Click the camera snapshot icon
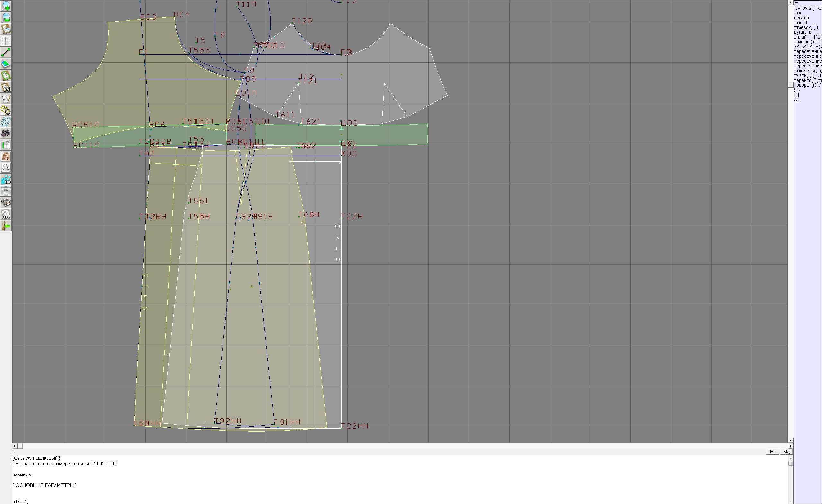This screenshot has width=822, height=504. click(6, 134)
